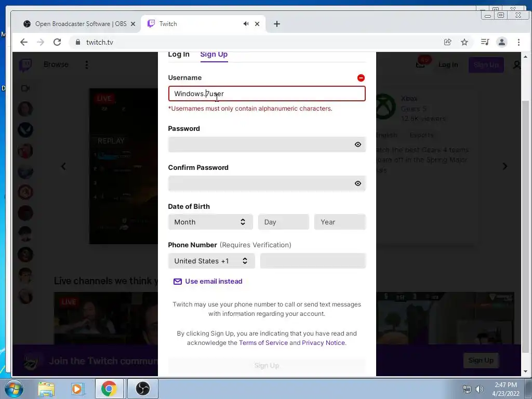This screenshot has width=532, height=399.
Task: Close the Open Broadcaster Software tab
Action: [x=133, y=24]
